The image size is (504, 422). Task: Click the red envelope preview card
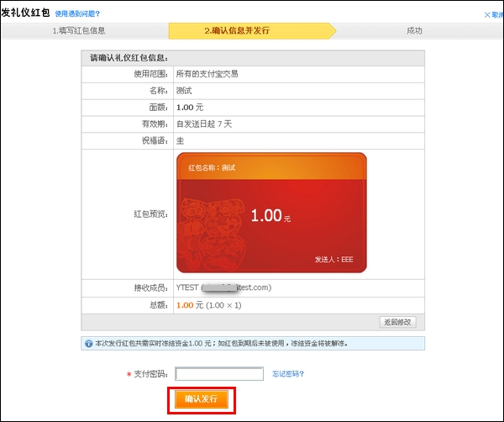pyautogui.click(x=271, y=213)
